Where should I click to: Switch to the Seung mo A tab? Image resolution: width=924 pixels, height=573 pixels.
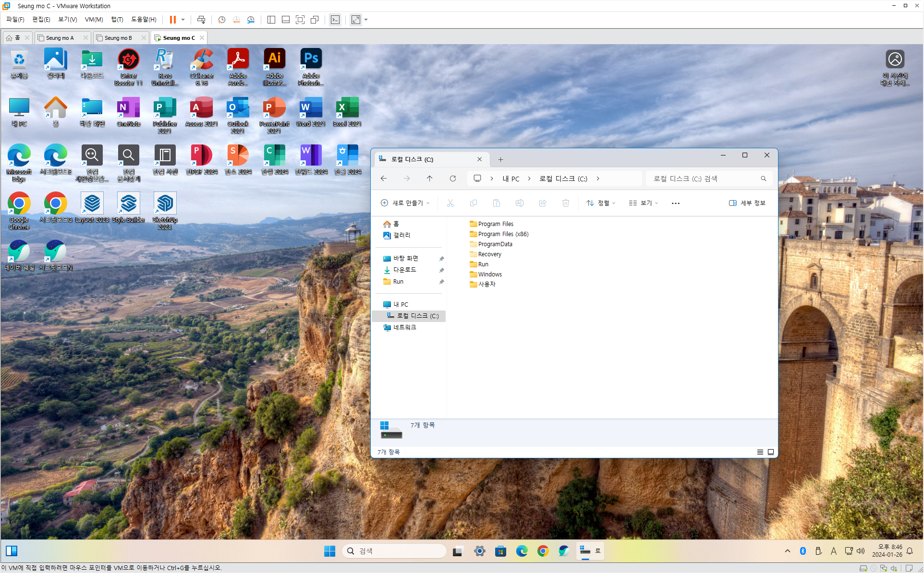[60, 38]
